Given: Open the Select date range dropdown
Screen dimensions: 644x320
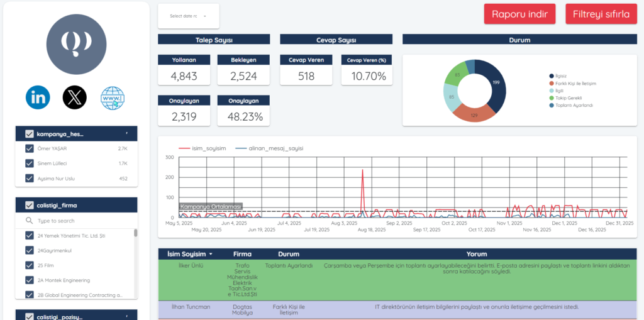Looking at the screenshot, I should tap(188, 16).
